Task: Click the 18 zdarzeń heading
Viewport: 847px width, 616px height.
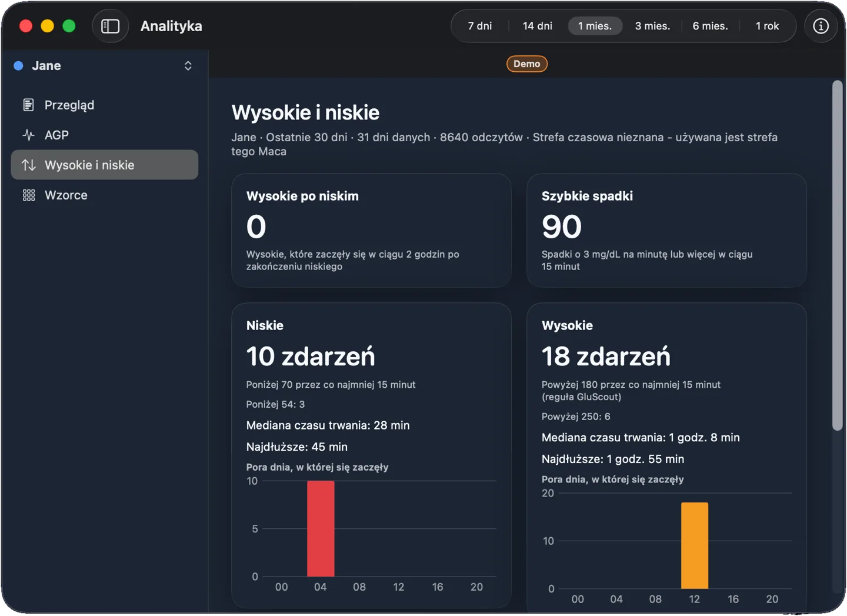Action: [x=606, y=356]
